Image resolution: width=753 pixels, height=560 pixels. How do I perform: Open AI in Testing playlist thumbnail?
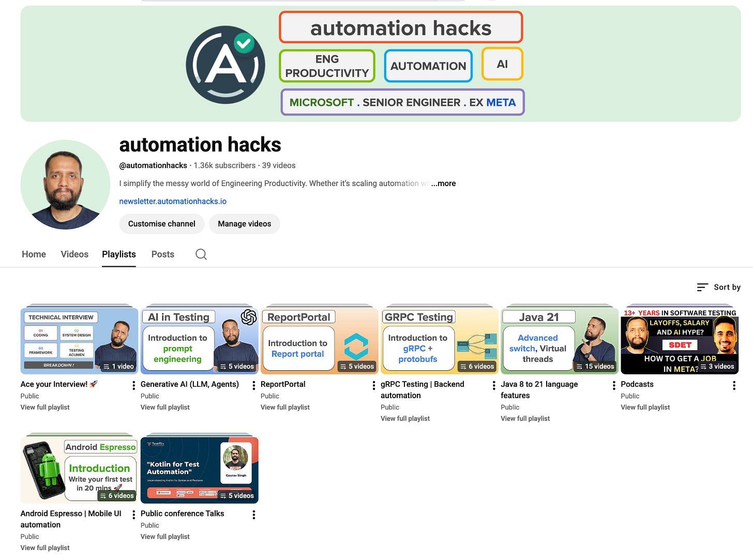[199, 341]
